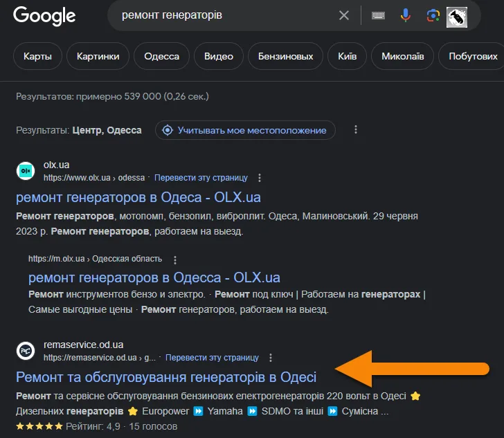The image size is (504, 438).
Task: Click the Google logo
Action: coord(44,16)
